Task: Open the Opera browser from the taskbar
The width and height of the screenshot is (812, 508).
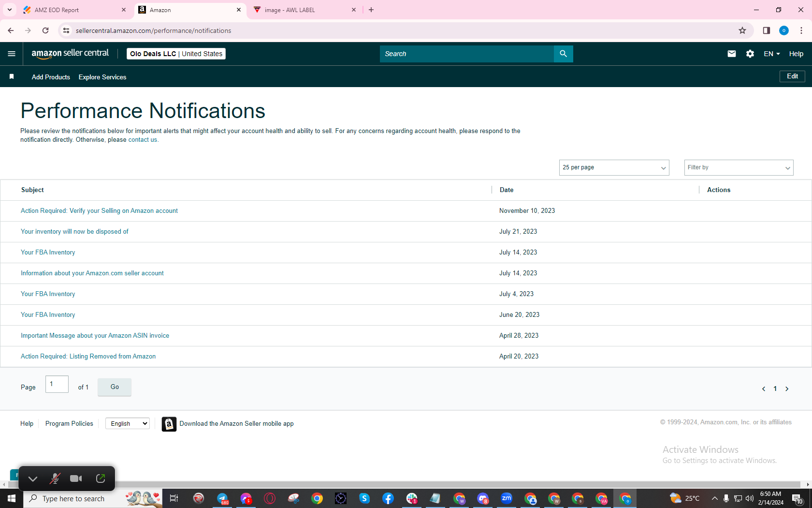Action: [x=270, y=498]
